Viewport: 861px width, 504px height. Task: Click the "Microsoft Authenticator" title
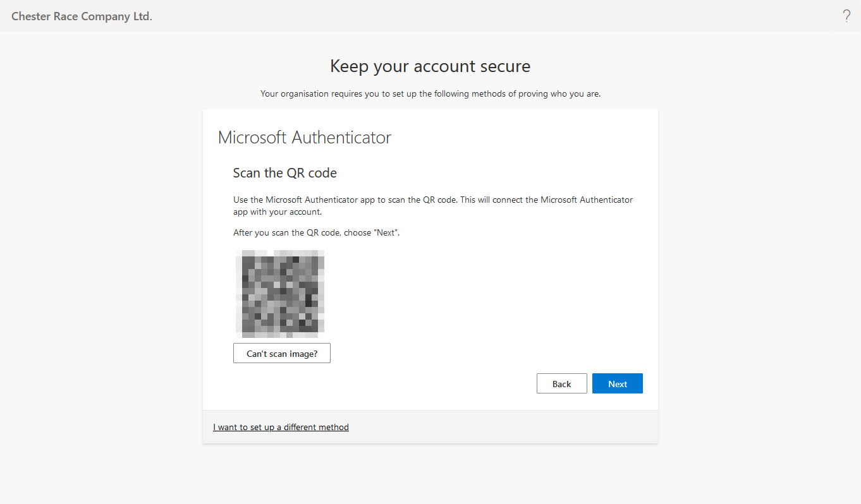[x=305, y=137]
